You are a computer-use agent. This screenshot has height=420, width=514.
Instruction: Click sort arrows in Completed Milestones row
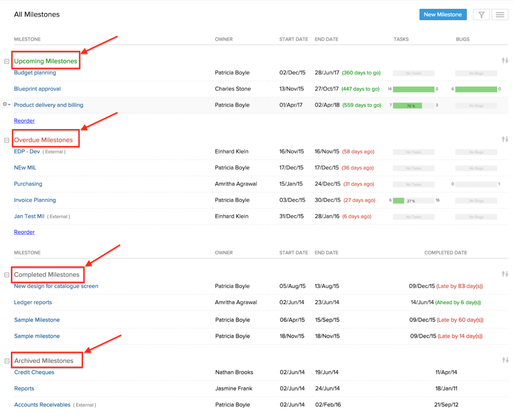click(505, 274)
